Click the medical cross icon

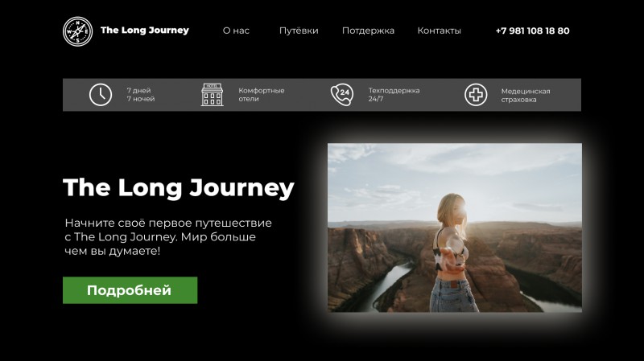[x=476, y=95]
